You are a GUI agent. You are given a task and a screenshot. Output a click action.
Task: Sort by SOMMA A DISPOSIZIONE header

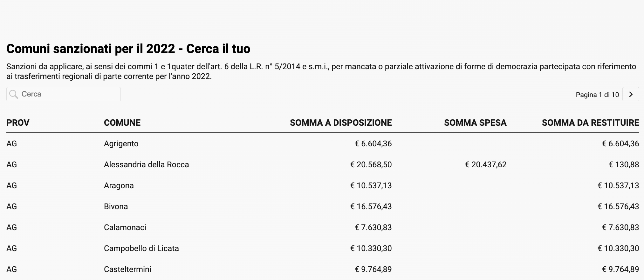pyautogui.click(x=341, y=123)
